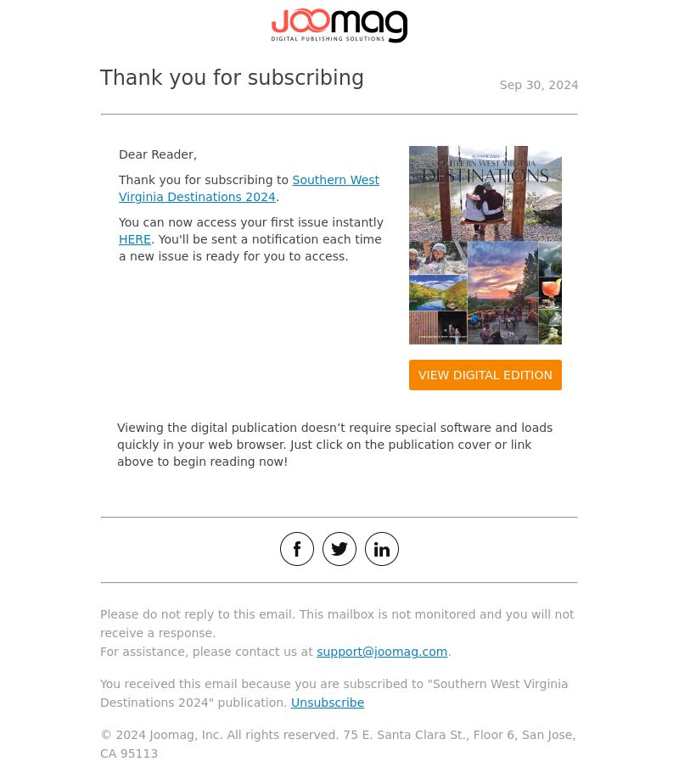679x784 pixels.
Task: Click the support@joomag.com email link
Action: point(382,652)
